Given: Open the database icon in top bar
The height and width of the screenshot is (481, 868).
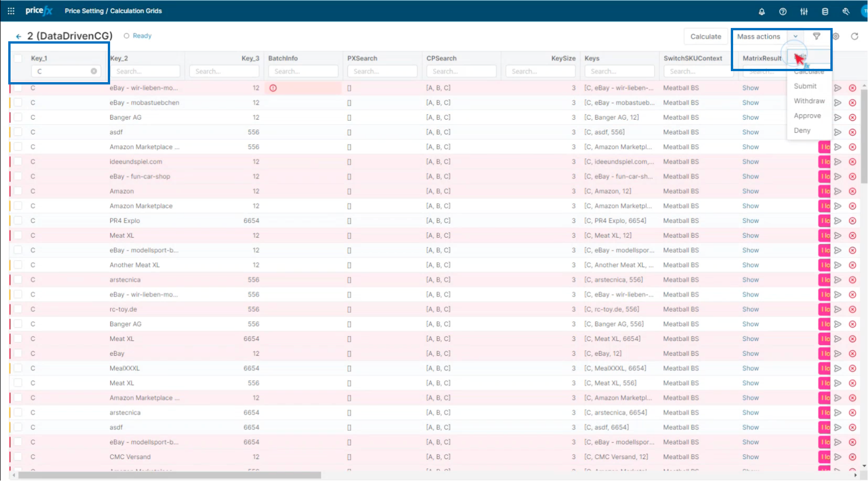Looking at the screenshot, I should 825,11.
